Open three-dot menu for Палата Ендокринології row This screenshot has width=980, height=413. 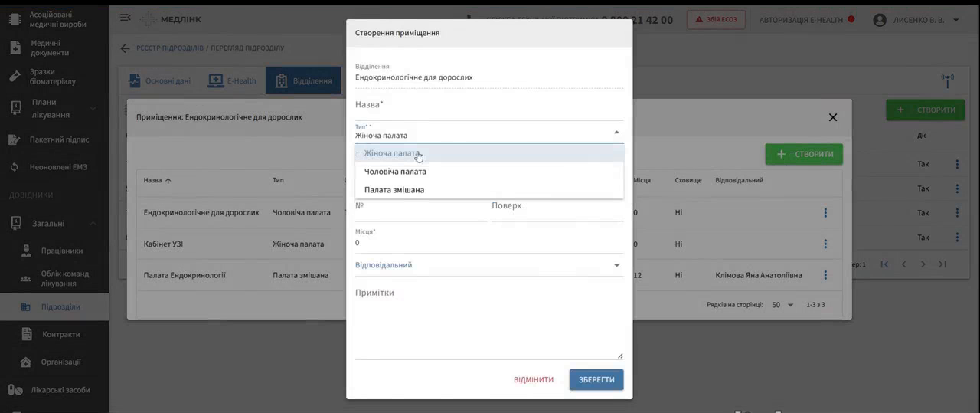click(825, 275)
